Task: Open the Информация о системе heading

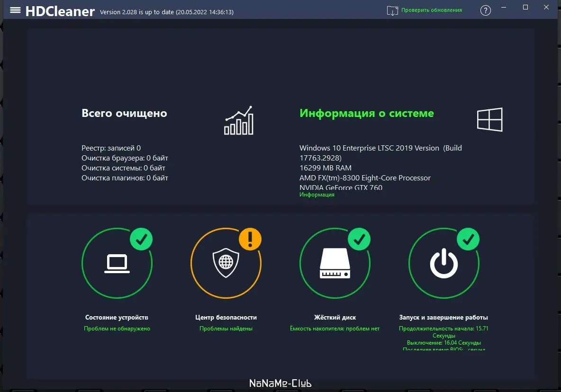Action: (367, 113)
